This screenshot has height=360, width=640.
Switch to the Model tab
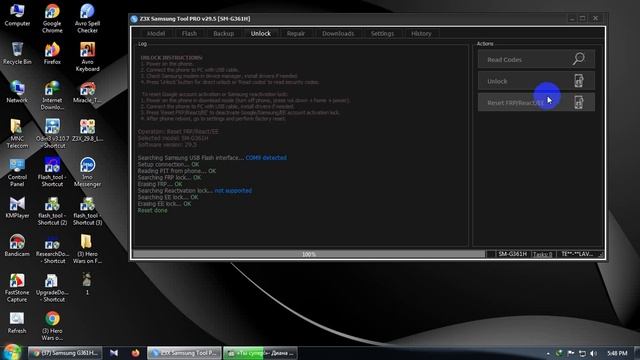pos(156,33)
